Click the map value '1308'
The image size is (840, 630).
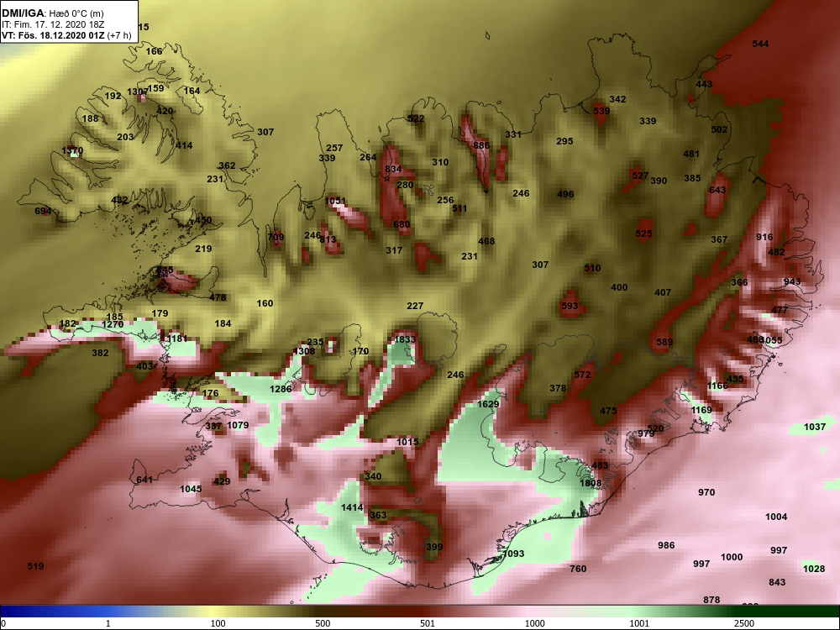(304, 351)
